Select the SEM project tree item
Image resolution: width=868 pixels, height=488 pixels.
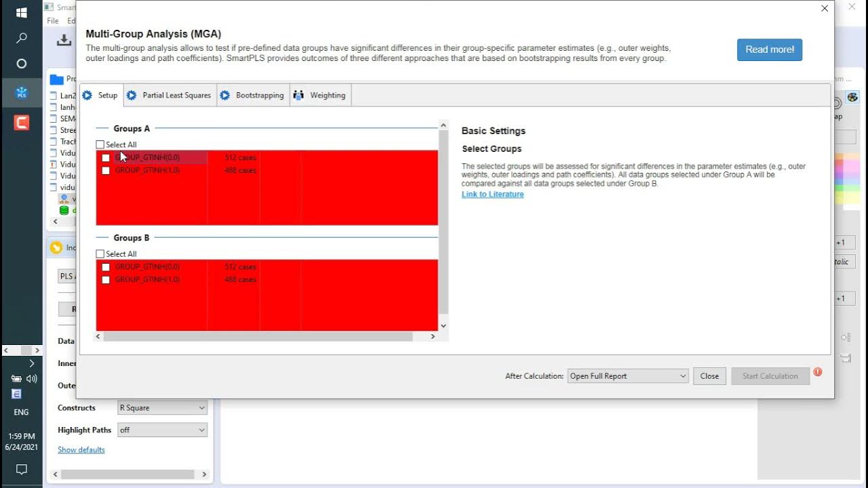click(x=64, y=119)
